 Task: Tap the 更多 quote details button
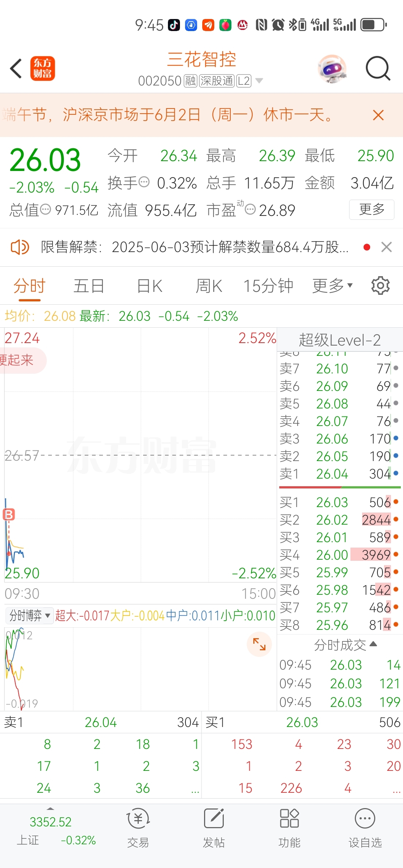coord(372,209)
